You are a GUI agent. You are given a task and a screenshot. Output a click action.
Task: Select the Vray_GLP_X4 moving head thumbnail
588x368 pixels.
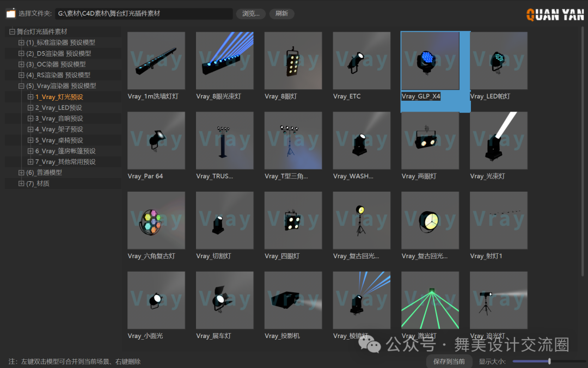tap(430, 60)
